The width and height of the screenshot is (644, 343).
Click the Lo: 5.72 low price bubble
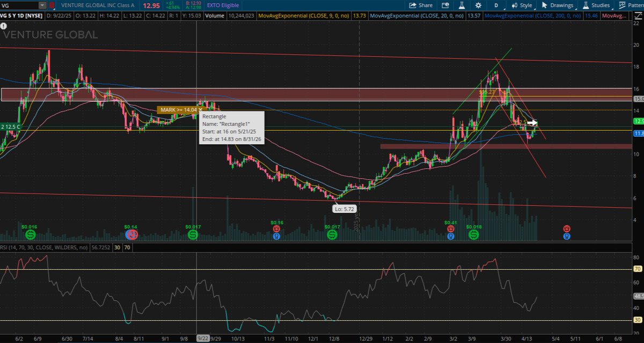coord(345,209)
